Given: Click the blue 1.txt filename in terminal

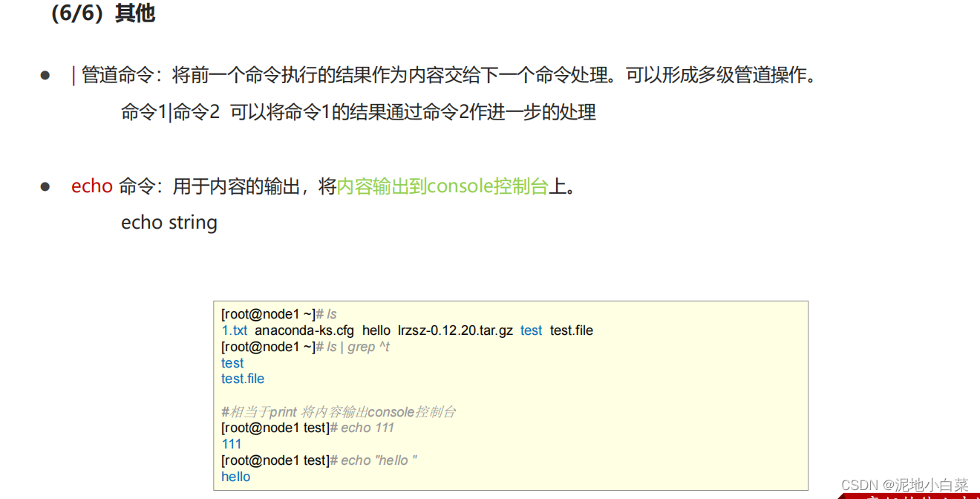Looking at the screenshot, I should tap(235, 330).
